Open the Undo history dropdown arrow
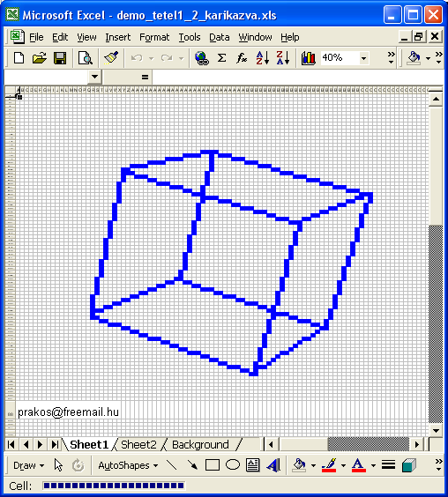 pos(151,58)
